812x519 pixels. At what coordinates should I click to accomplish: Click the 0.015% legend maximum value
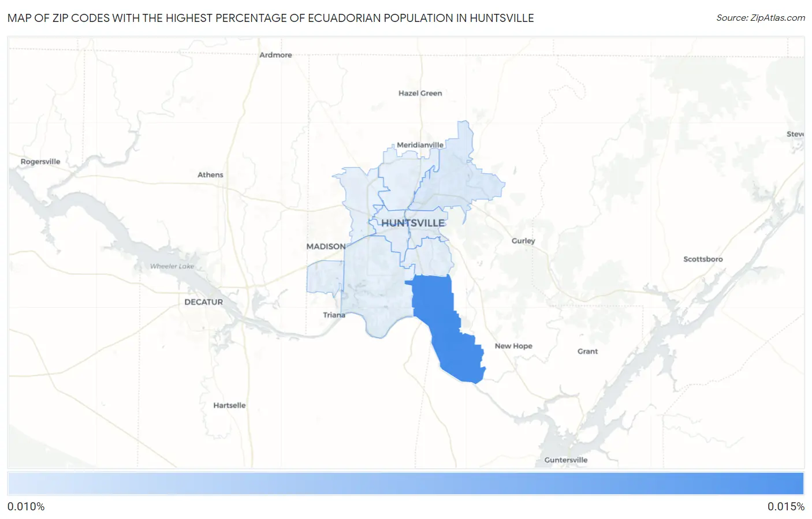(785, 506)
